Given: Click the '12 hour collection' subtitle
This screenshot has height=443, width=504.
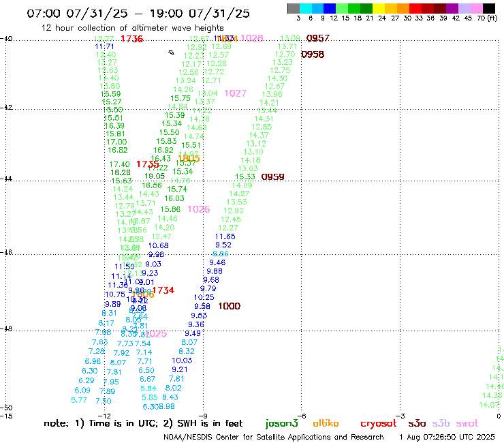Looking at the screenshot, I should click(132, 28).
